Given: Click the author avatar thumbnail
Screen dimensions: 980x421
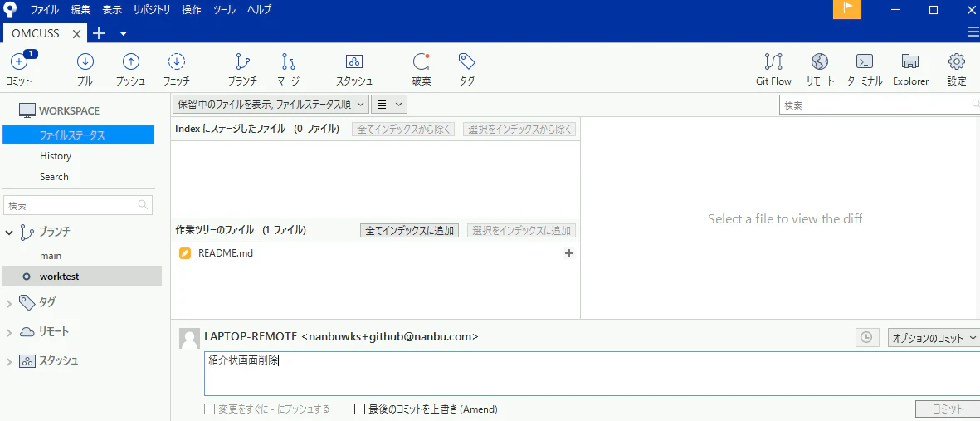Looking at the screenshot, I should 189,339.
